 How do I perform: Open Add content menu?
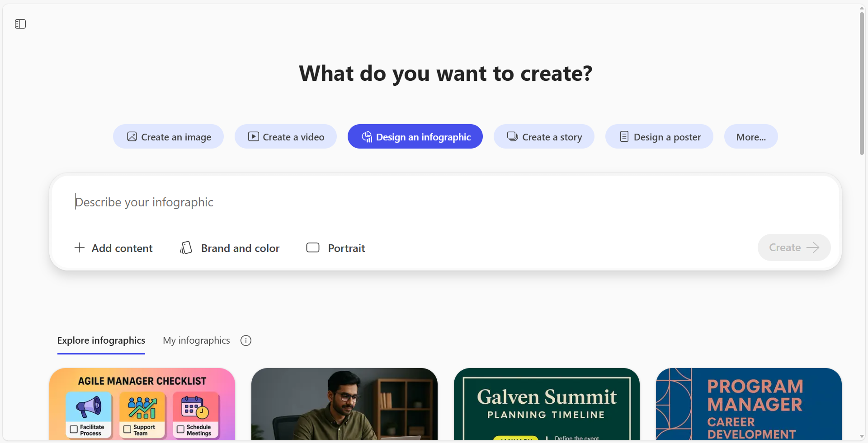(113, 248)
